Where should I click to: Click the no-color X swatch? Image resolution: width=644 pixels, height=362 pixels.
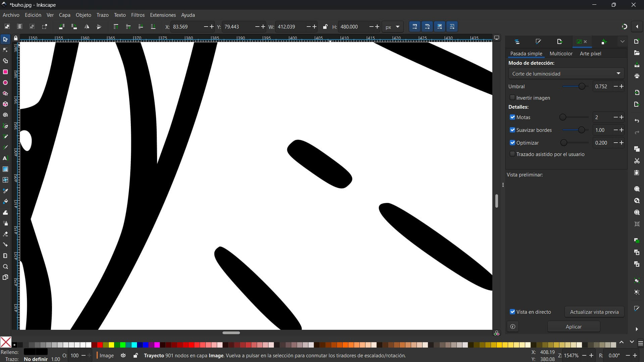[x=6, y=342]
